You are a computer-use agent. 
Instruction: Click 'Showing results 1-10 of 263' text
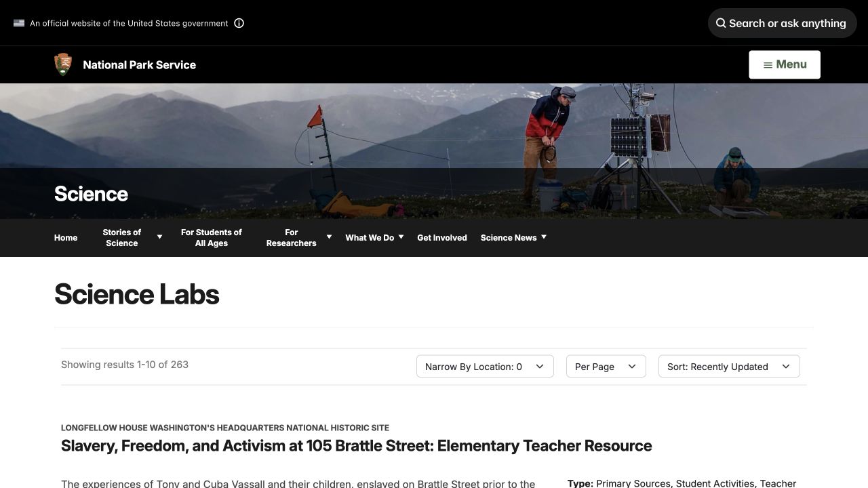[125, 365]
